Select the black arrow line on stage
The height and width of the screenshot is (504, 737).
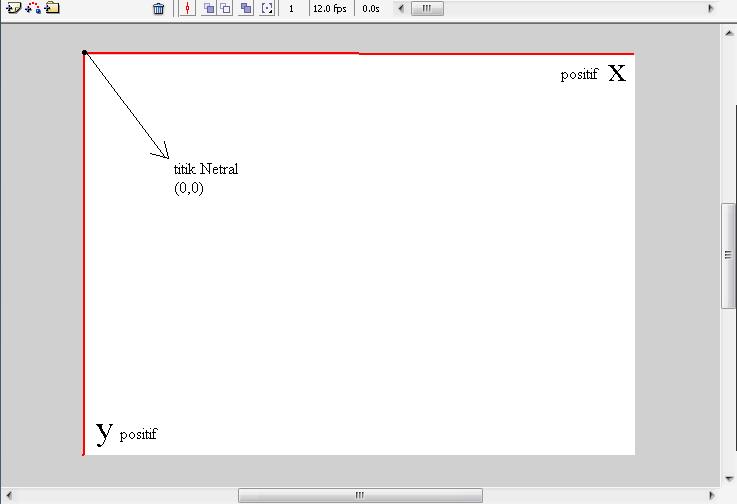(x=126, y=105)
